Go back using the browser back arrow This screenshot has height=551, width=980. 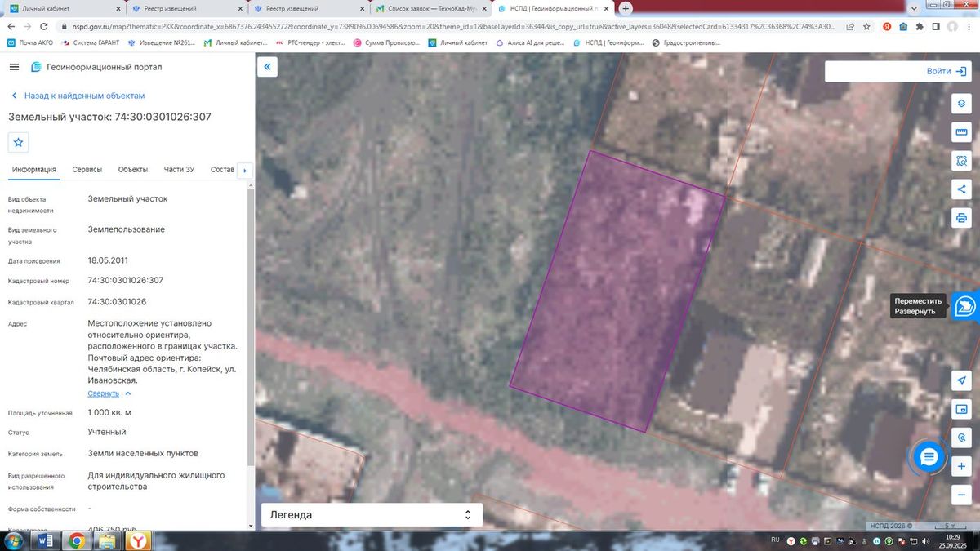12,26
